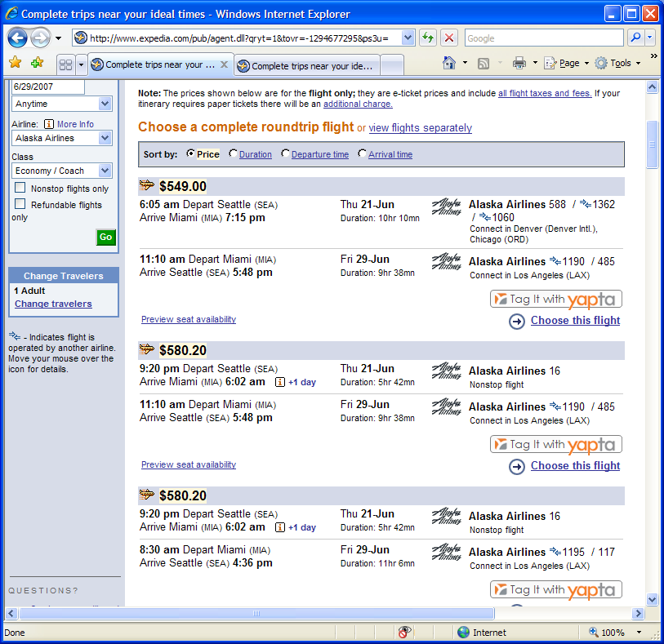Click the operated-by icon before flight 1195
The image size is (664, 644).
point(555,551)
